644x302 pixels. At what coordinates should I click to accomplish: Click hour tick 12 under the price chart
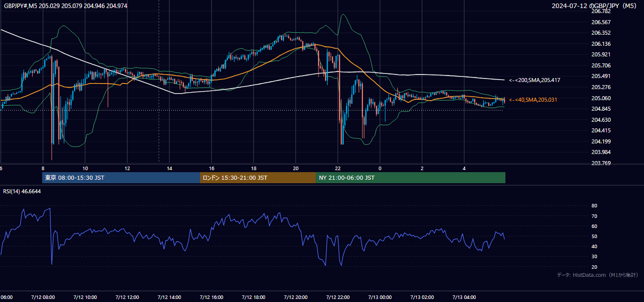click(127, 169)
